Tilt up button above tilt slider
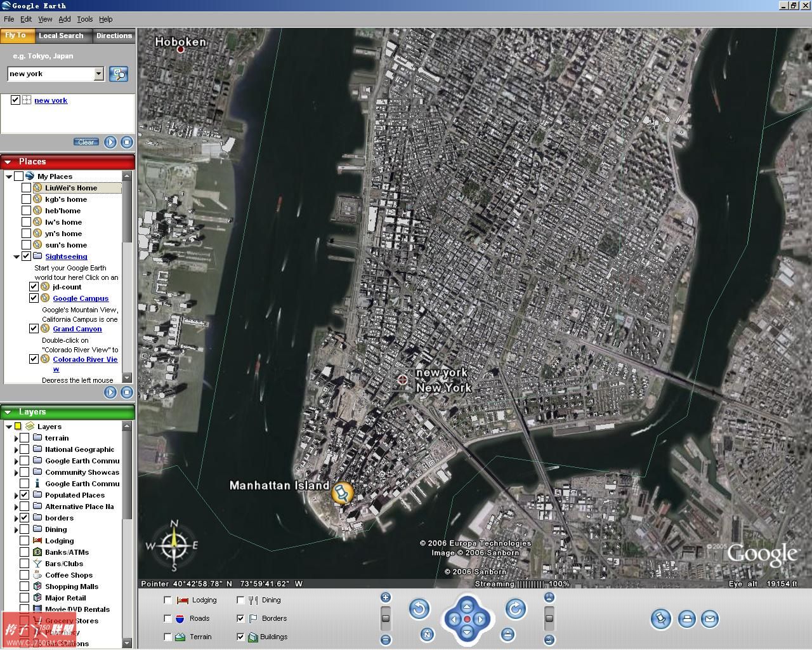 coord(549,597)
